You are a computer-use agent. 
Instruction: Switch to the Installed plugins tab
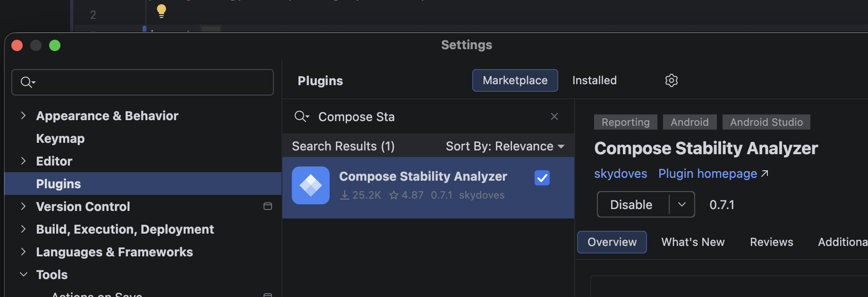pos(595,80)
